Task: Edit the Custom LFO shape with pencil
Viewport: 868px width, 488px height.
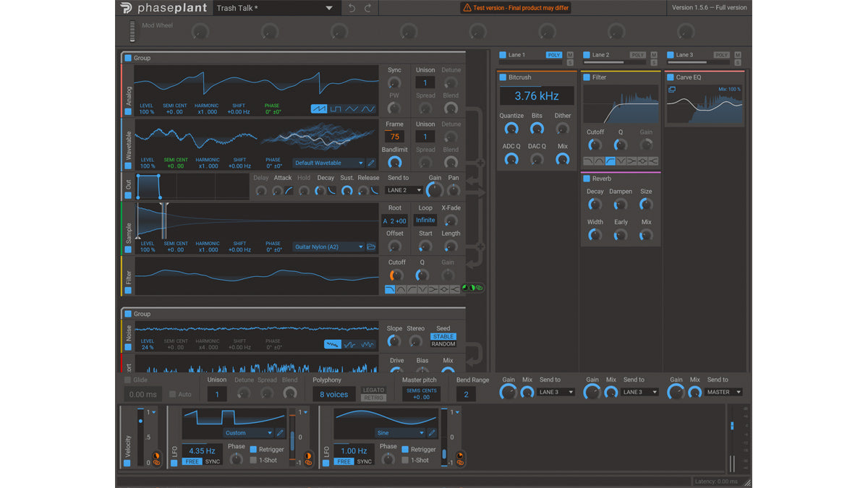Action: point(281,433)
